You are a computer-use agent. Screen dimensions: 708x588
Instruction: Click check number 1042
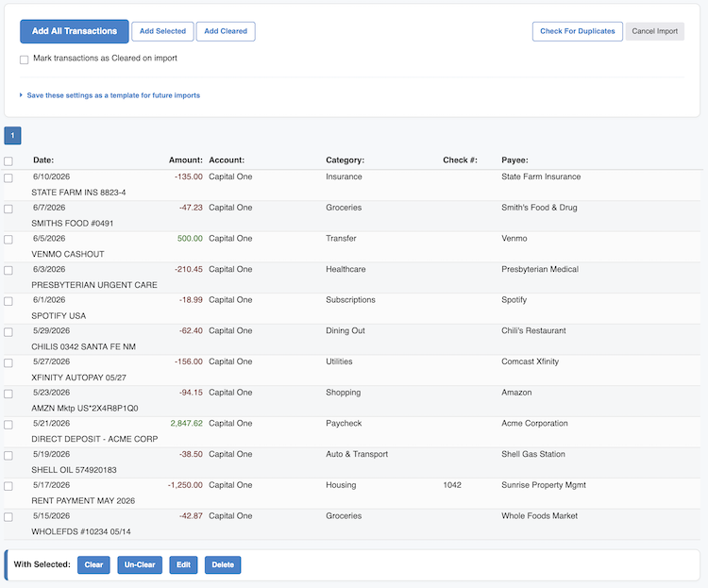point(452,485)
